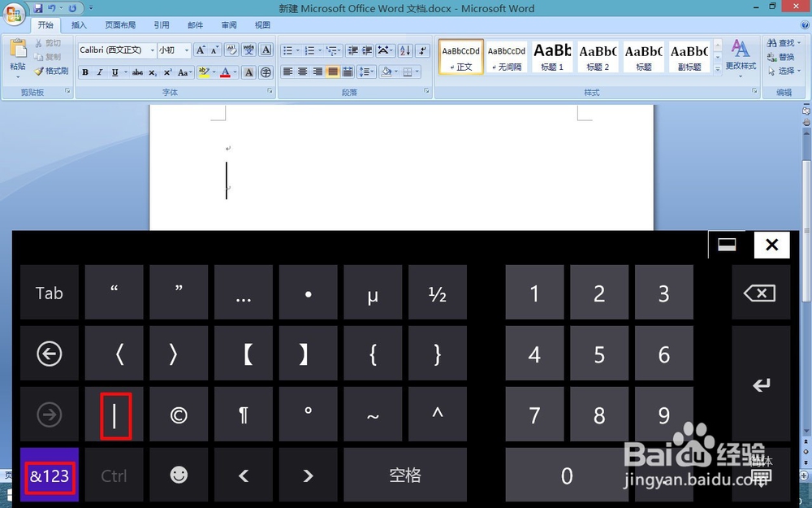Viewport: 812px width, 508px height.
Task: Expand the styles gallery More arrow
Action: click(x=718, y=68)
